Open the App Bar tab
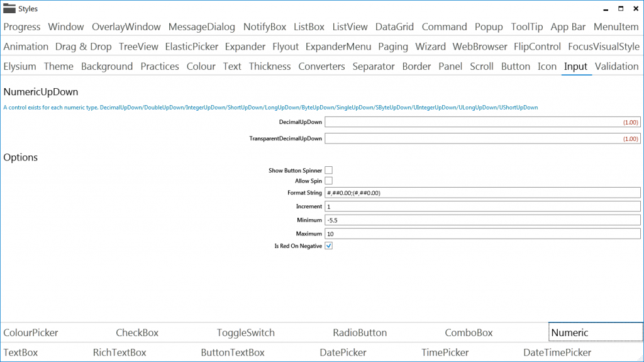 (x=568, y=26)
